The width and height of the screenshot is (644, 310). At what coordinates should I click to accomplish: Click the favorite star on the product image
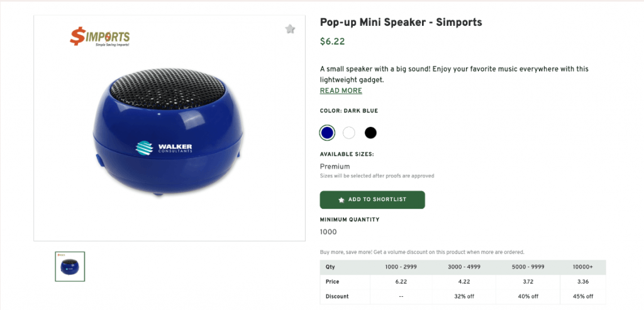[290, 29]
